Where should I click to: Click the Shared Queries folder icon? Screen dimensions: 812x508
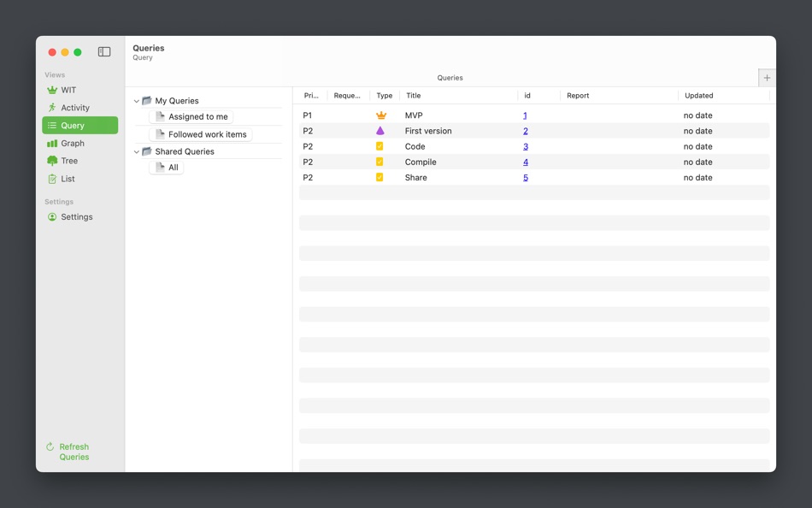pyautogui.click(x=146, y=151)
